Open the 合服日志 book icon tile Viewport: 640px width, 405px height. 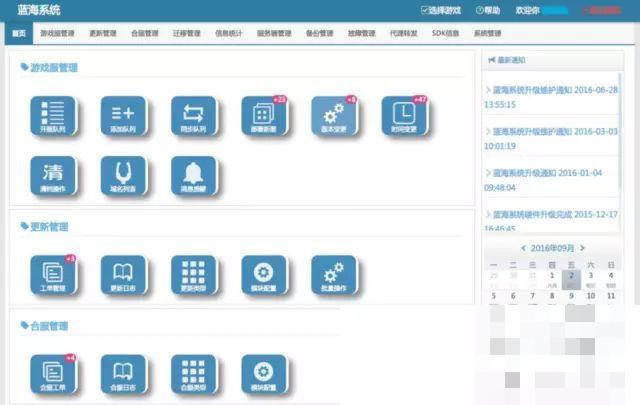123,374
